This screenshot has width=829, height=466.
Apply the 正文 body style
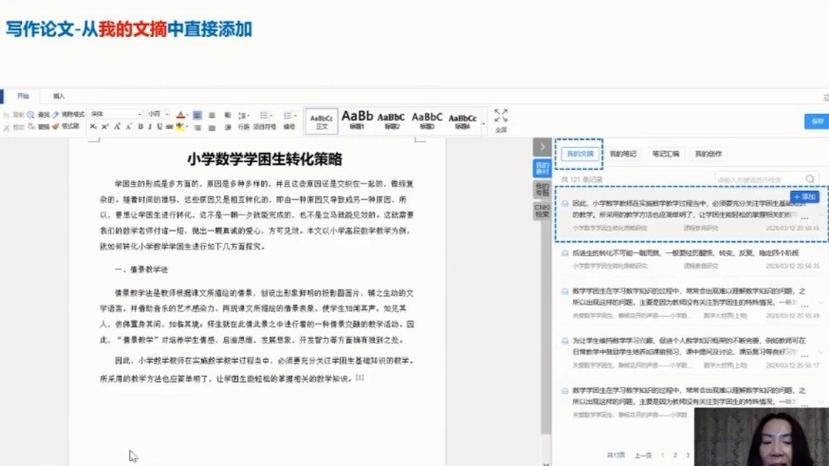[x=321, y=122]
